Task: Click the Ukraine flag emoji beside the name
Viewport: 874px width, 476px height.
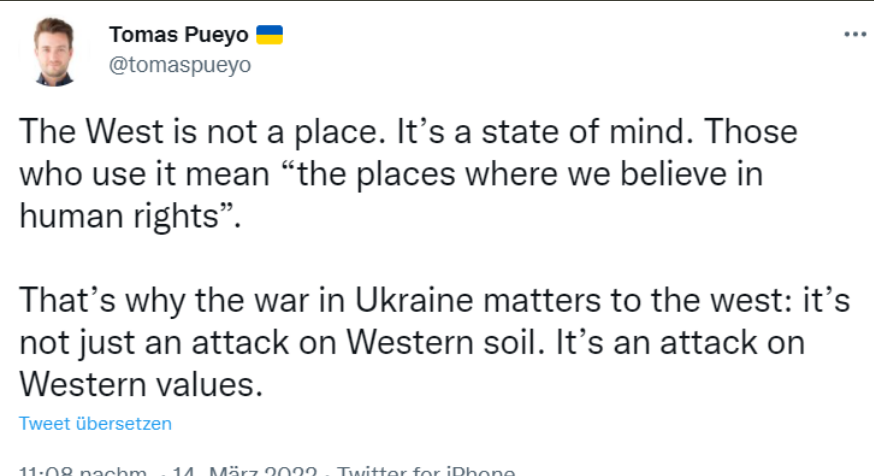Action: [x=269, y=35]
